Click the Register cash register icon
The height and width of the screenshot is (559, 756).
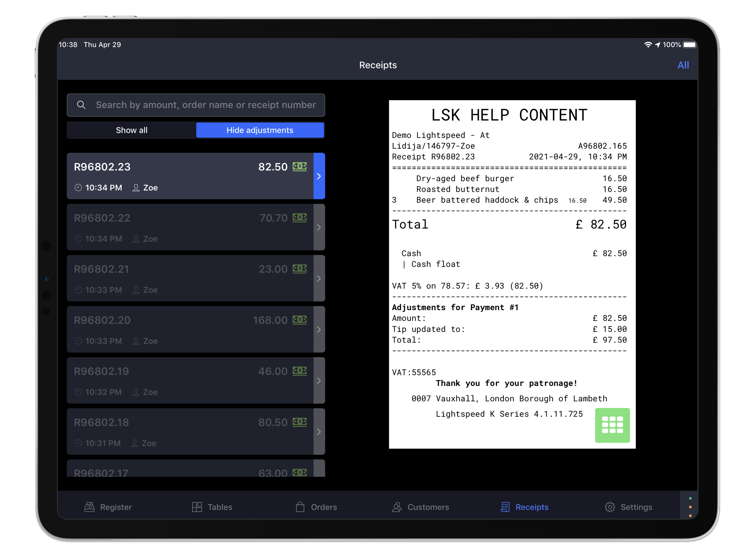pos(89,507)
